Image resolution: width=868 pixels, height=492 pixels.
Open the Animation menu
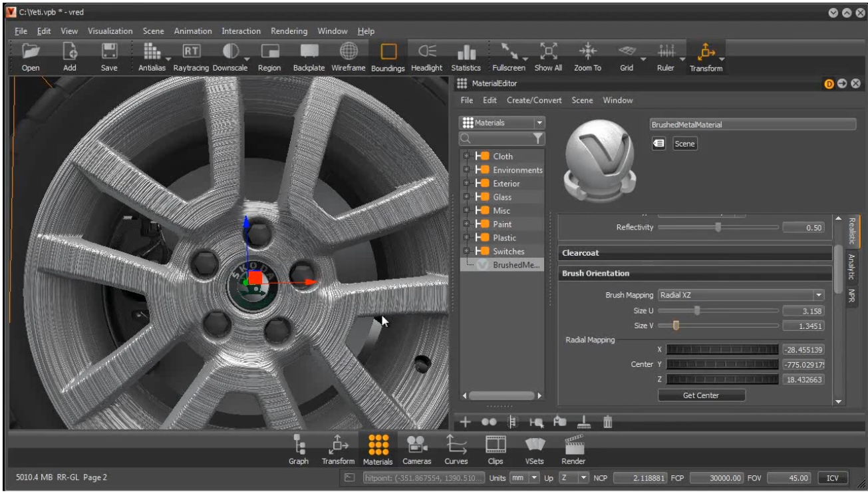(193, 31)
